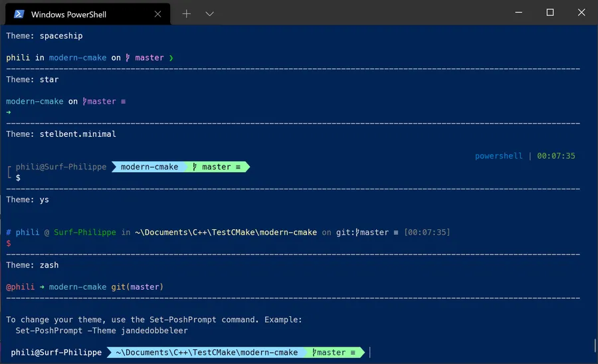Click the red $ sign in ys prompt
This screenshot has width=598, height=364.
[9, 243]
